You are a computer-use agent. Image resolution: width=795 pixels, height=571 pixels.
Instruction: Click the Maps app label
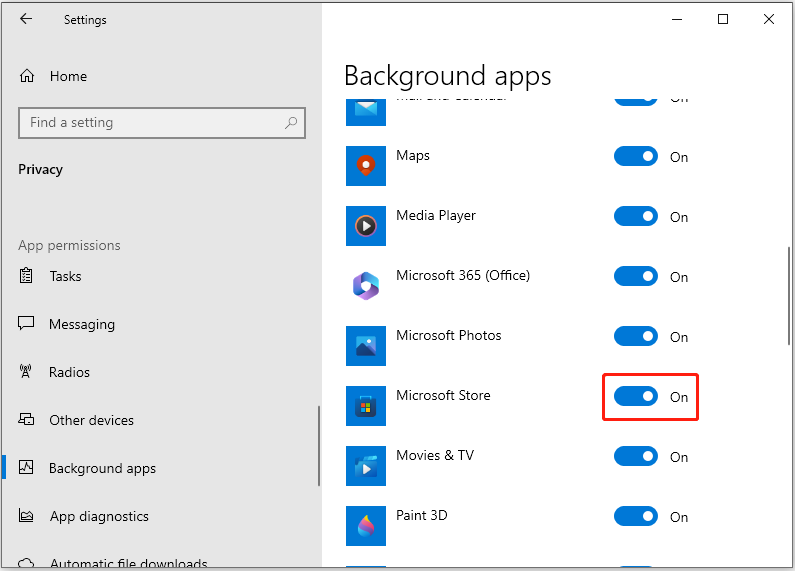pyautogui.click(x=413, y=155)
